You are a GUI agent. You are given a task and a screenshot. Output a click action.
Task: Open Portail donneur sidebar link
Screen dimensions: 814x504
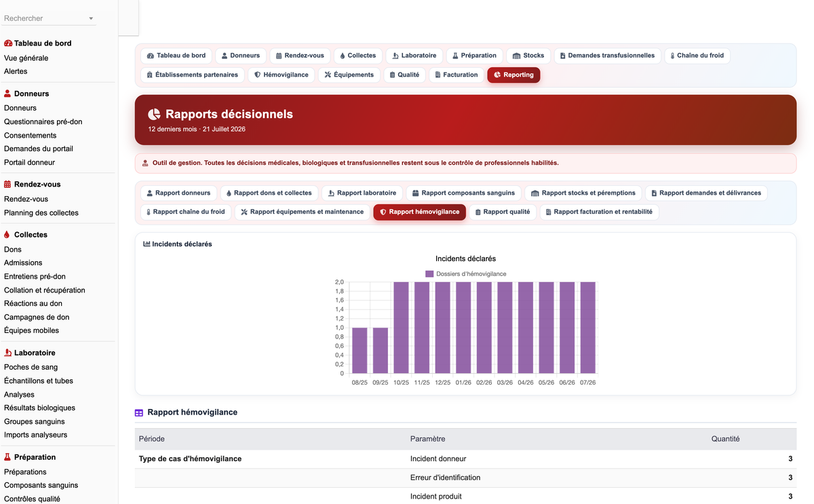29,163
